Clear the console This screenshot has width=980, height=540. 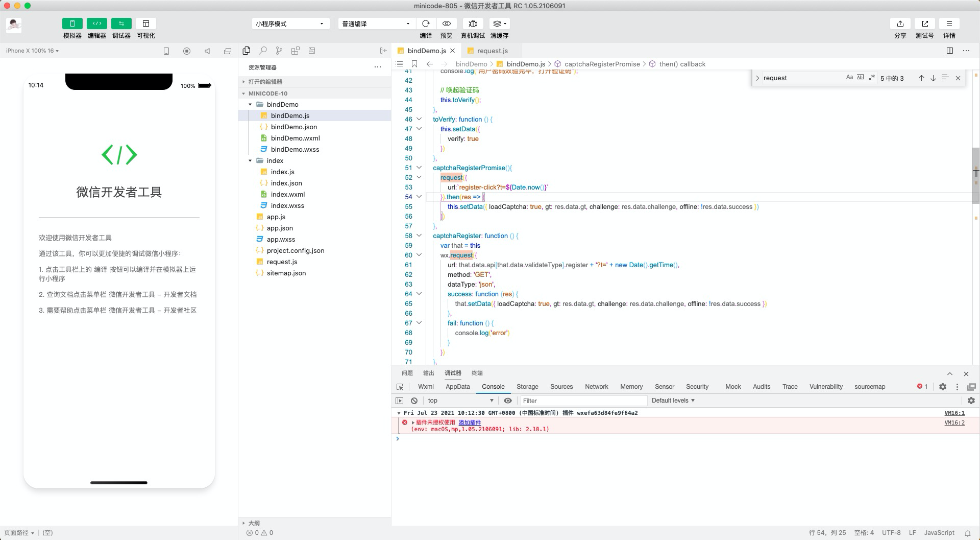point(414,401)
